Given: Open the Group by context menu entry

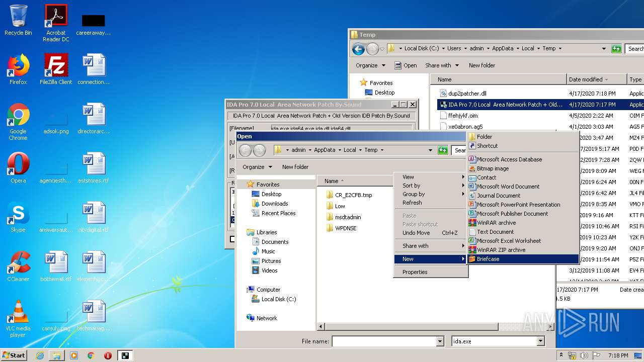Looking at the screenshot, I should [x=431, y=194].
